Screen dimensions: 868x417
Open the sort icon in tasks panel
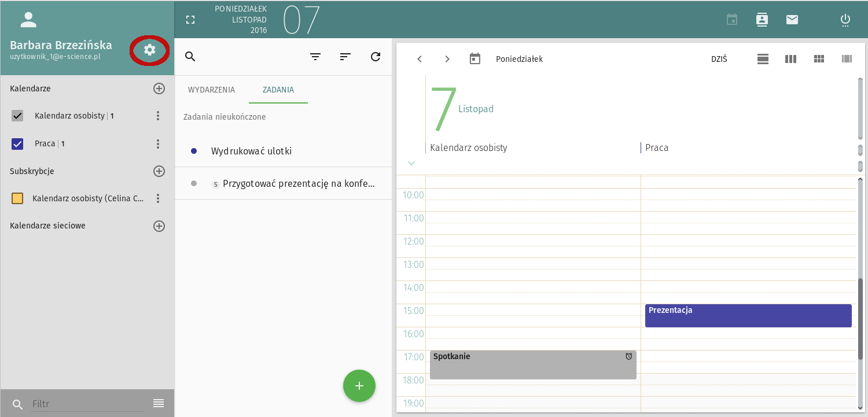[x=345, y=57]
